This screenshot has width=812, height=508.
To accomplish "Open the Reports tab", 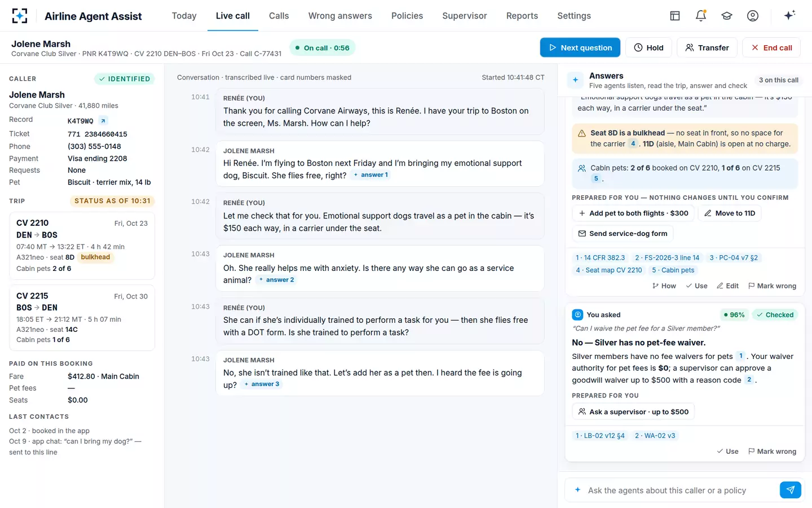I will [522, 16].
